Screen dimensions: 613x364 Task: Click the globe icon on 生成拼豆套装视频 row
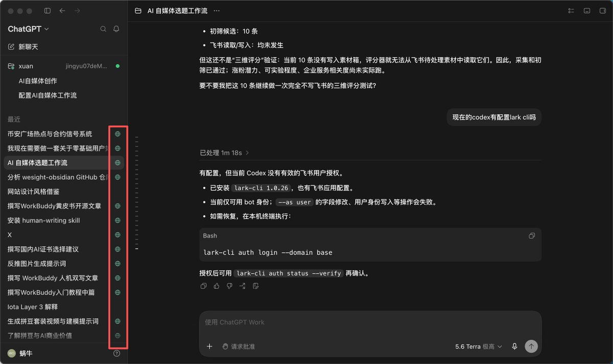(117, 322)
